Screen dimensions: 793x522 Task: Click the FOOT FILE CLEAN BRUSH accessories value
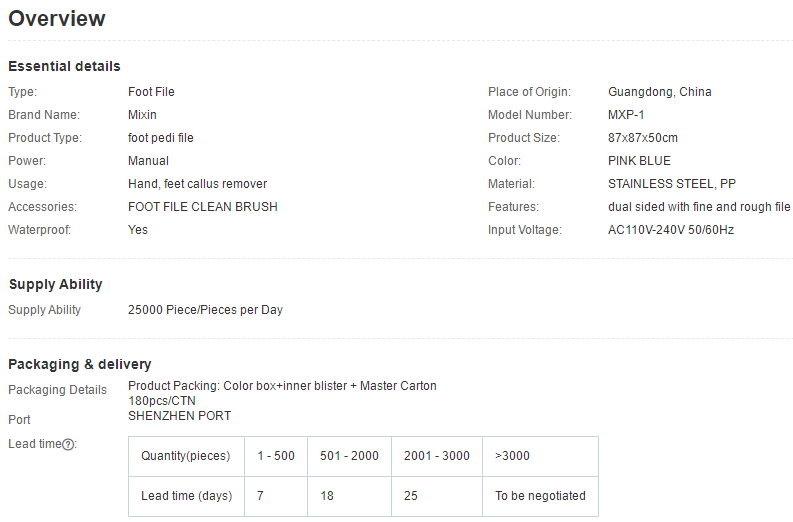coord(202,207)
